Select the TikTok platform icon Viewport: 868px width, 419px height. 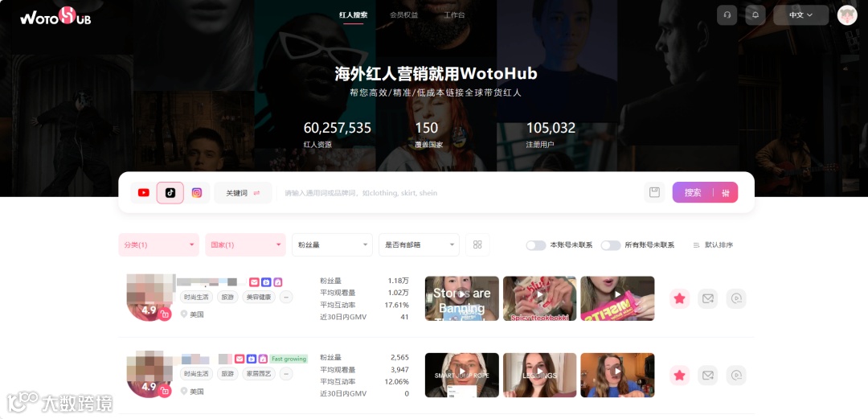[170, 193]
